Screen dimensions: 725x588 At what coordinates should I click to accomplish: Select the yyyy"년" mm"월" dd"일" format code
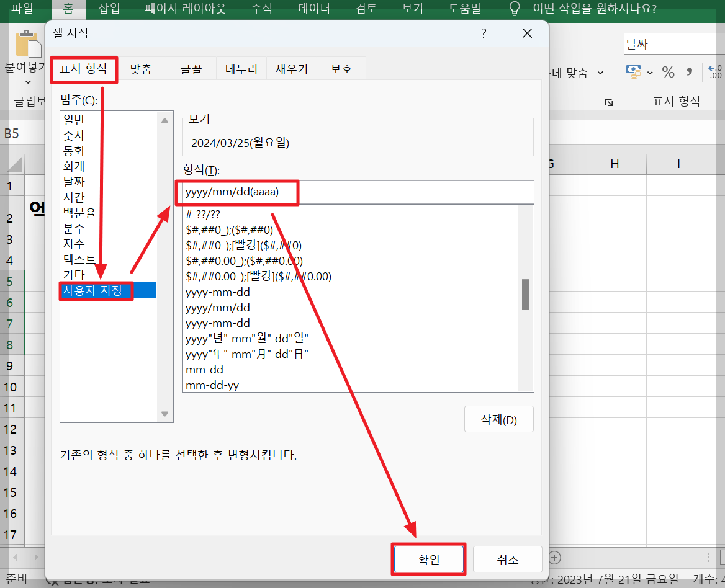click(x=248, y=339)
